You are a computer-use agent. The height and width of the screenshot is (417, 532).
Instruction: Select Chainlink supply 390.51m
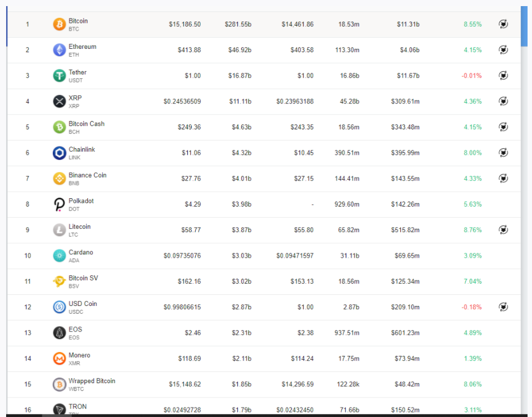(347, 153)
